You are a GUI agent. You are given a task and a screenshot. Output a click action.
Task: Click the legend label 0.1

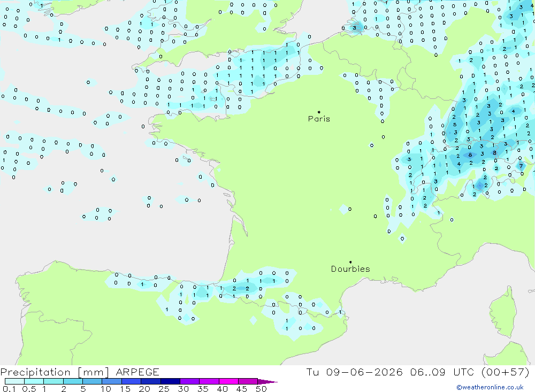[x=9, y=389]
